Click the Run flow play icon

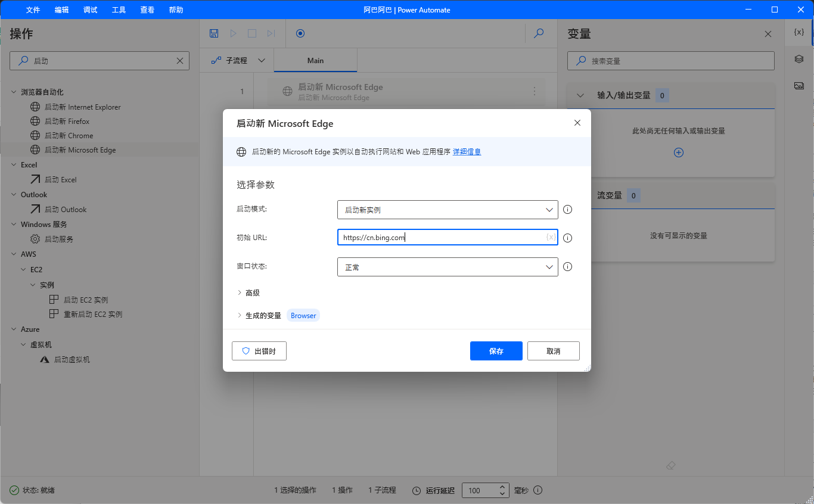point(233,33)
